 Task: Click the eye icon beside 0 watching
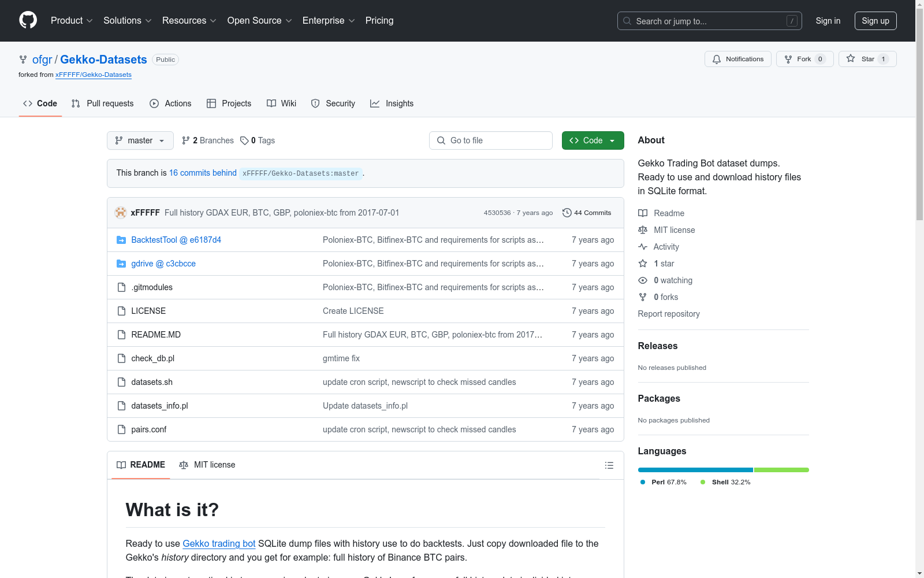[x=643, y=280]
